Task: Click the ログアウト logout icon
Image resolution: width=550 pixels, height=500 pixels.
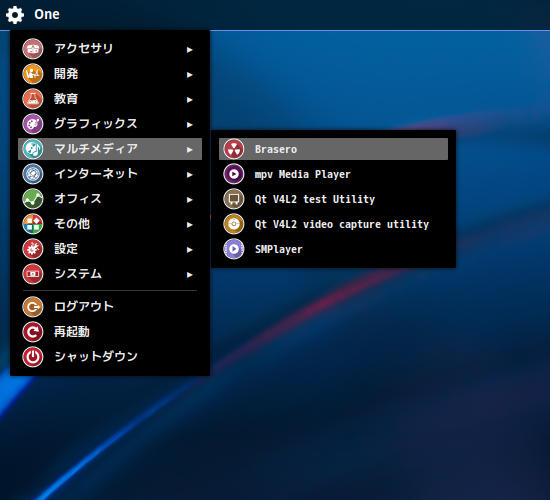Action: point(33,307)
